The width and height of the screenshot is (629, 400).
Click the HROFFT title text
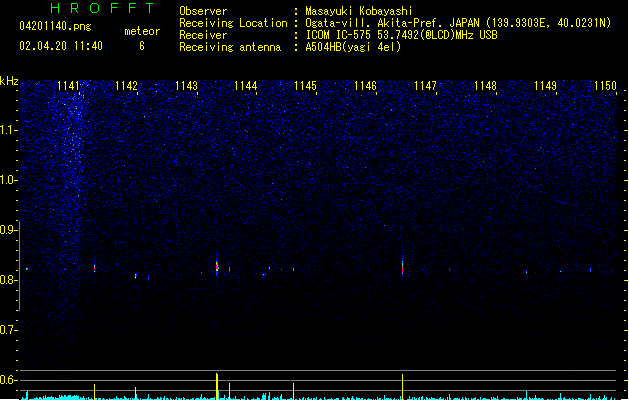(x=102, y=8)
